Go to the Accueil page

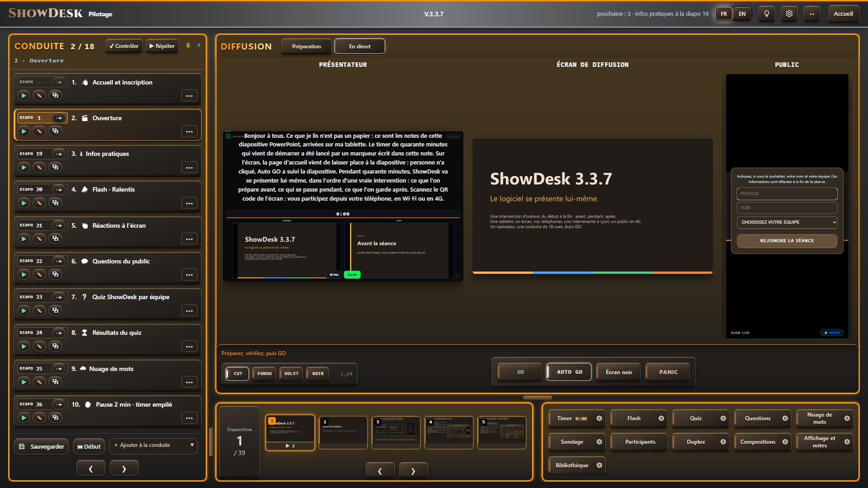(x=843, y=14)
